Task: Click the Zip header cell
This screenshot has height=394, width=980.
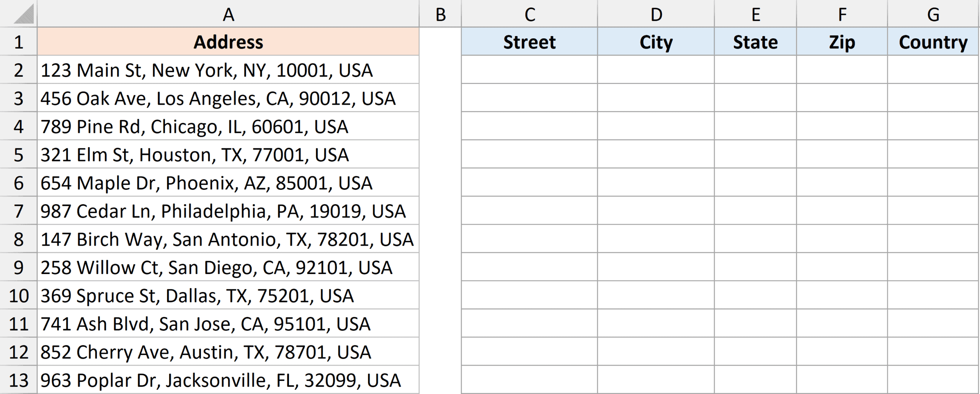Action: [x=841, y=42]
